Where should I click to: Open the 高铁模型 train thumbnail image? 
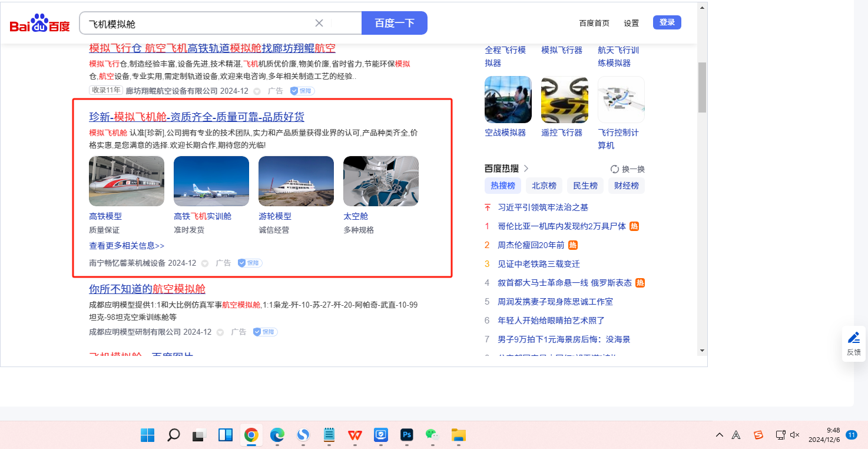tap(127, 181)
